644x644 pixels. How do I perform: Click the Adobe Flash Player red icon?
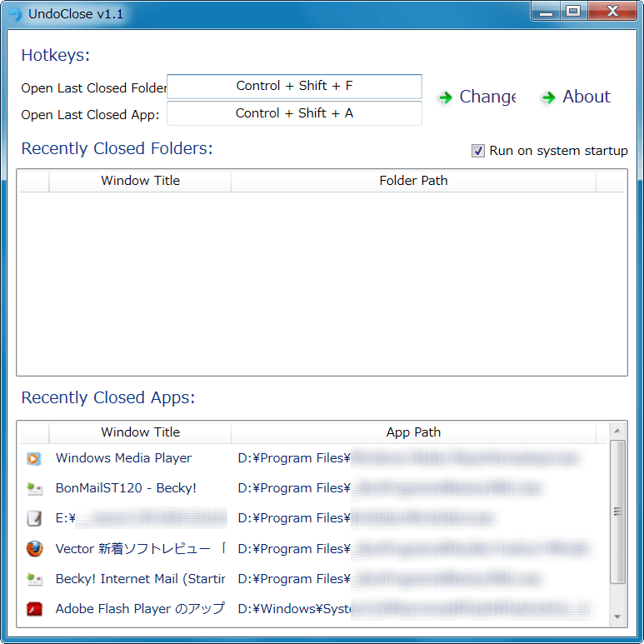point(34,609)
